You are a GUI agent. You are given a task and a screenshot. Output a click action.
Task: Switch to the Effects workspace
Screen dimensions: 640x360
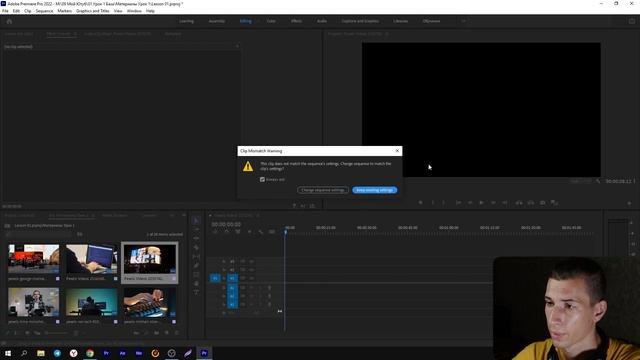click(x=296, y=21)
